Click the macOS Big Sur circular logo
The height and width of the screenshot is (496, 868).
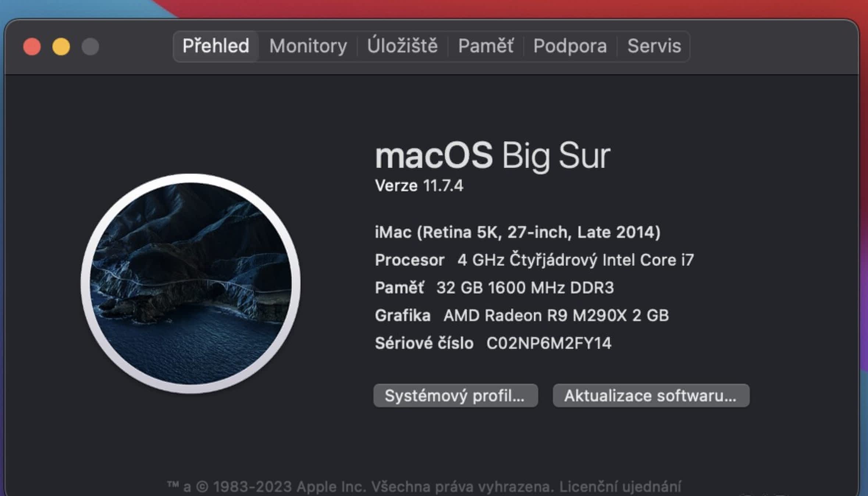point(191,283)
